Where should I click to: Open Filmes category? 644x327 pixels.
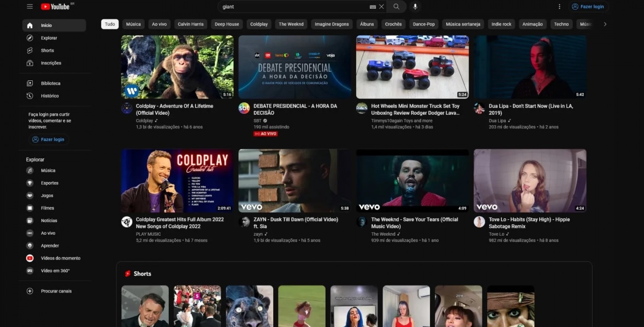pos(54,208)
